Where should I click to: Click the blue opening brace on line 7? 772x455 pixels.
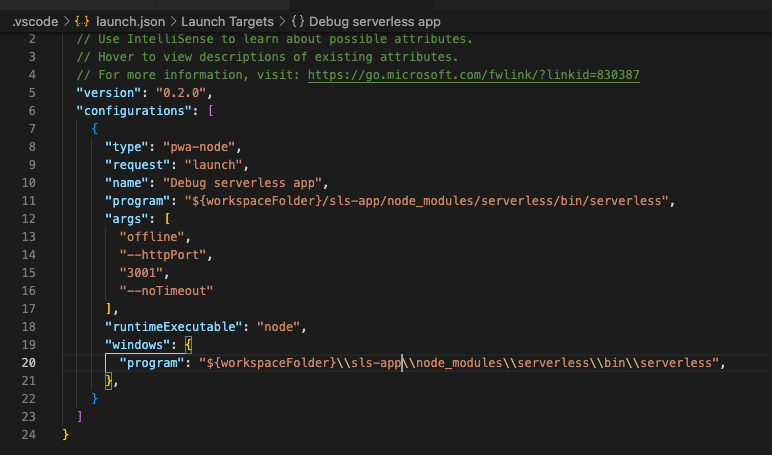click(x=95, y=129)
